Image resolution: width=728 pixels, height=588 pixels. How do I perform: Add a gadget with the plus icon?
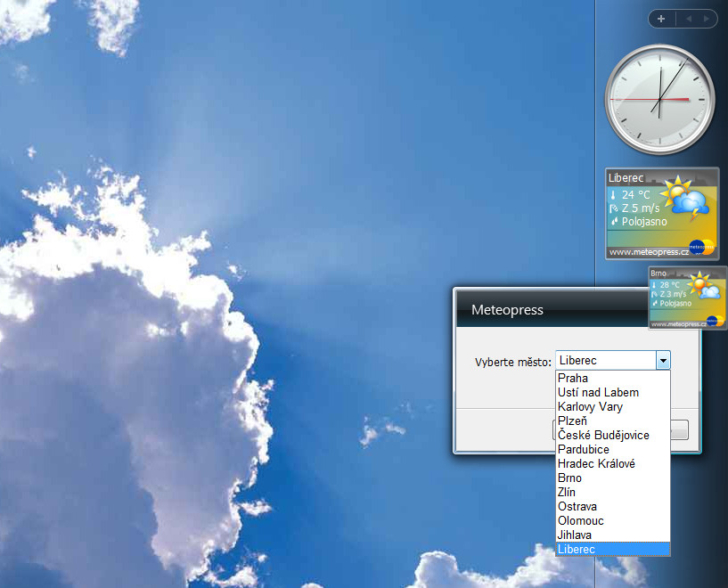click(661, 19)
